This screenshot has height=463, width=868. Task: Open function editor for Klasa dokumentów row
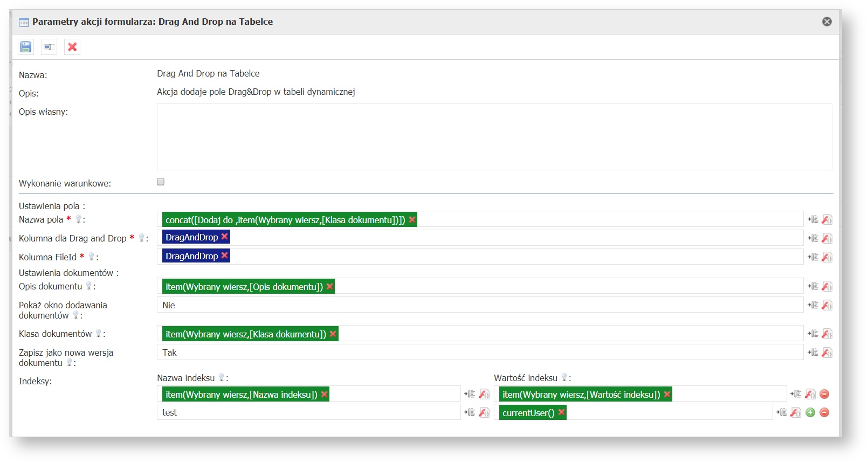click(x=827, y=334)
